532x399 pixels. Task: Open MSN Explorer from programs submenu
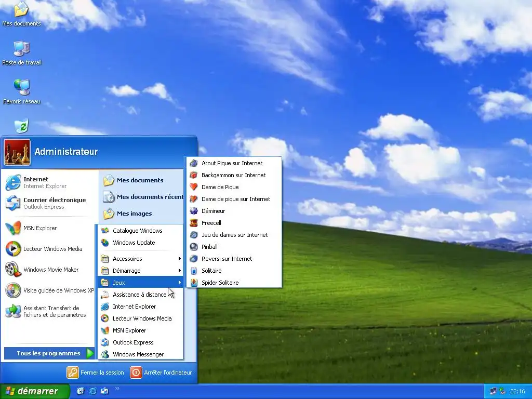(x=140, y=330)
